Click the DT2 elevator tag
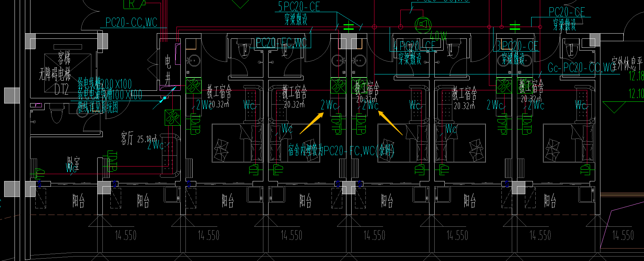Screen dimensions: 644x261 [x=61, y=89]
